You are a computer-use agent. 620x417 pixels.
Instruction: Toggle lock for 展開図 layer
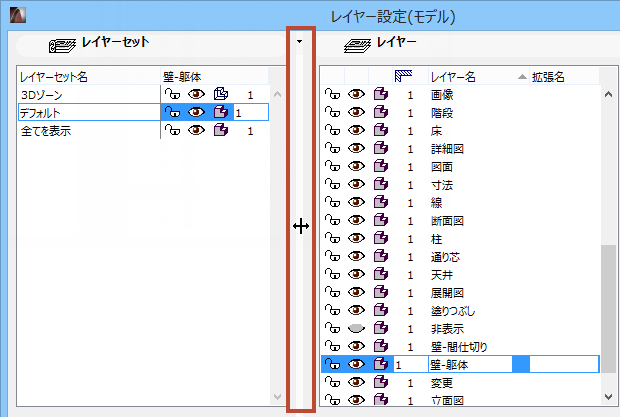pos(333,292)
